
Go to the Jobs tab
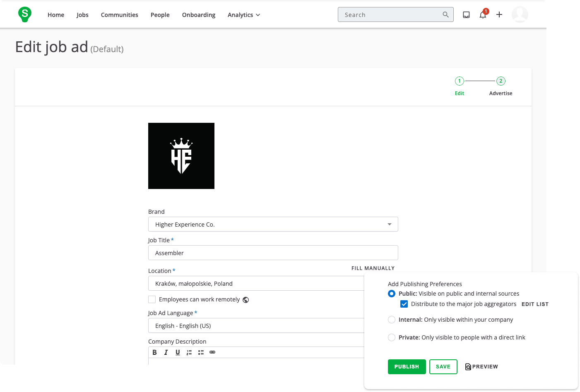[x=82, y=15]
